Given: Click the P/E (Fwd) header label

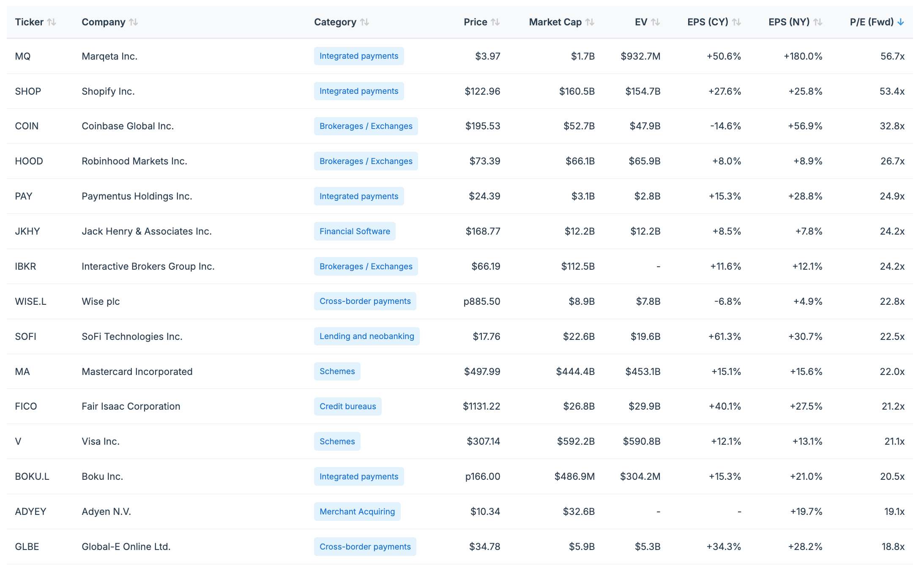Looking at the screenshot, I should 872,22.
